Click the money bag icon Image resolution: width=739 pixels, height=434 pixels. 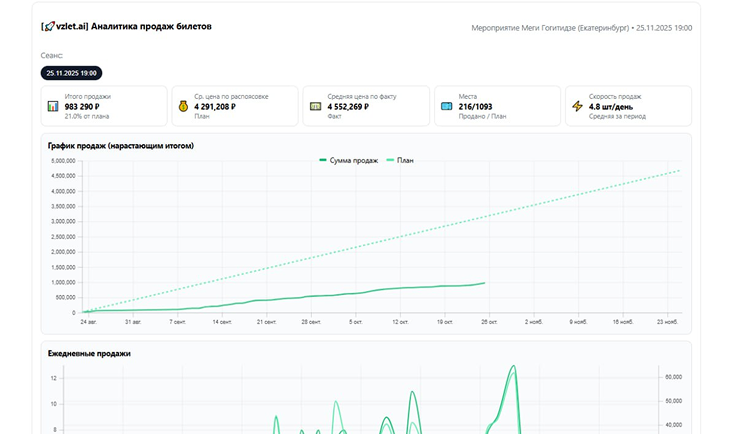coord(183,105)
